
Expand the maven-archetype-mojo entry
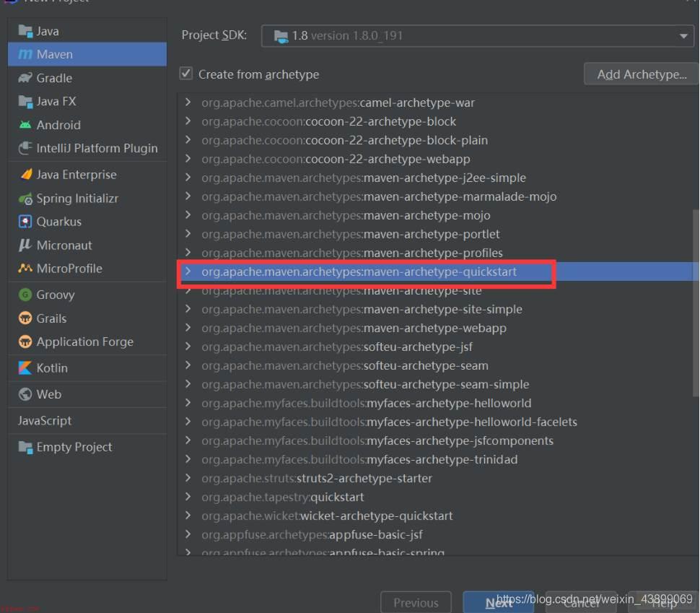188,215
